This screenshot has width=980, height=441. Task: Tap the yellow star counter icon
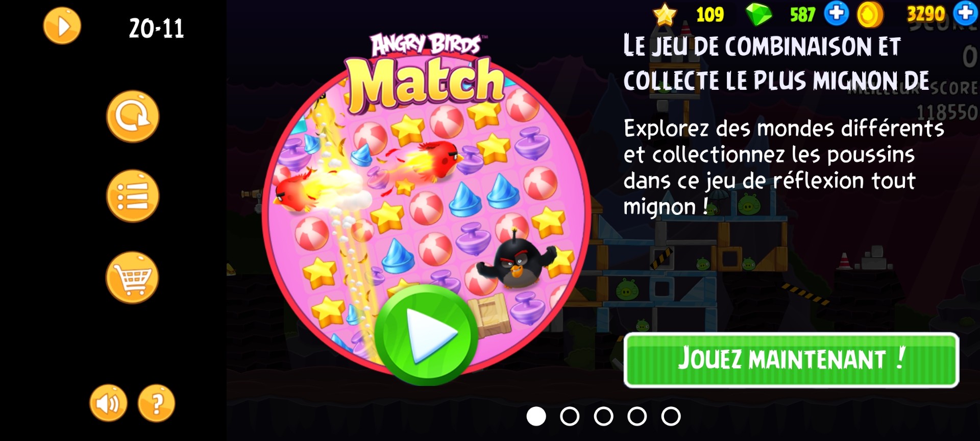pyautogui.click(x=665, y=14)
